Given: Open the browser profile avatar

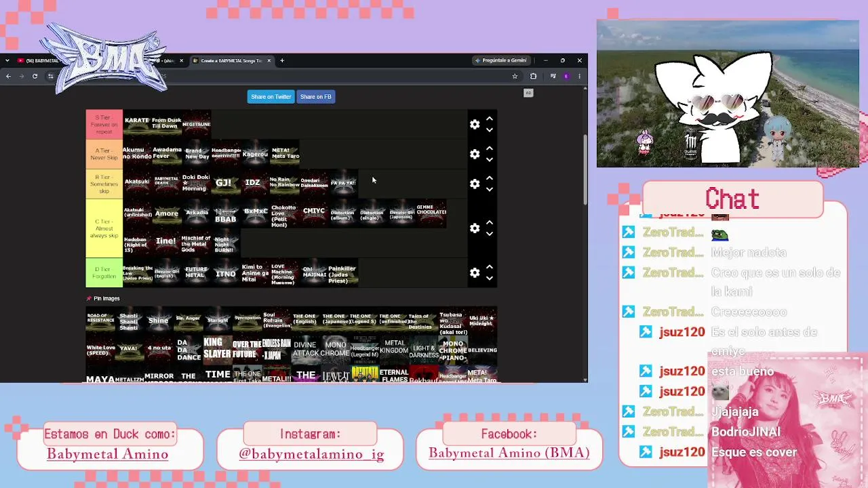Looking at the screenshot, I should [566, 76].
